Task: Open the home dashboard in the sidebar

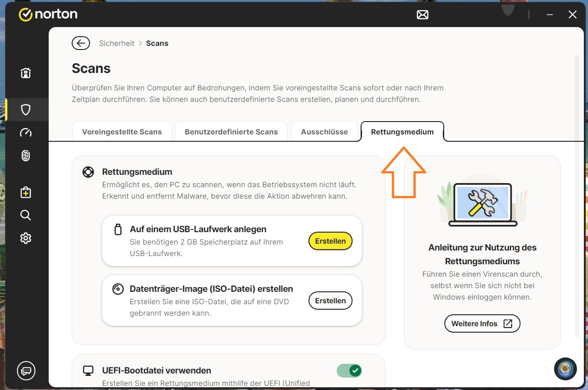Action: (26, 73)
